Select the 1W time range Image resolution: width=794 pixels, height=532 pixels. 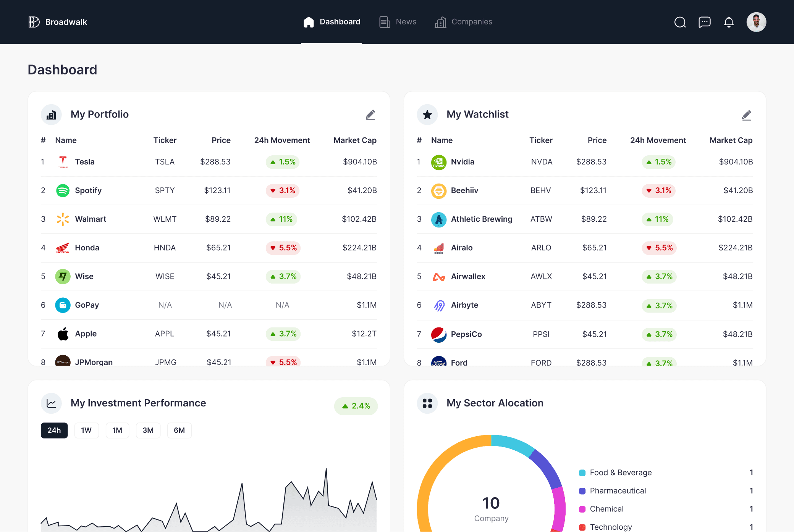click(x=86, y=430)
